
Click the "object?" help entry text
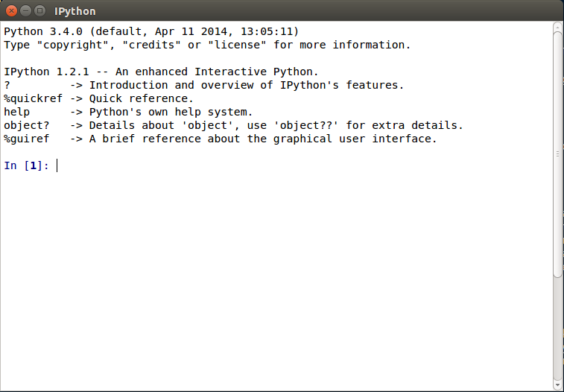point(26,125)
